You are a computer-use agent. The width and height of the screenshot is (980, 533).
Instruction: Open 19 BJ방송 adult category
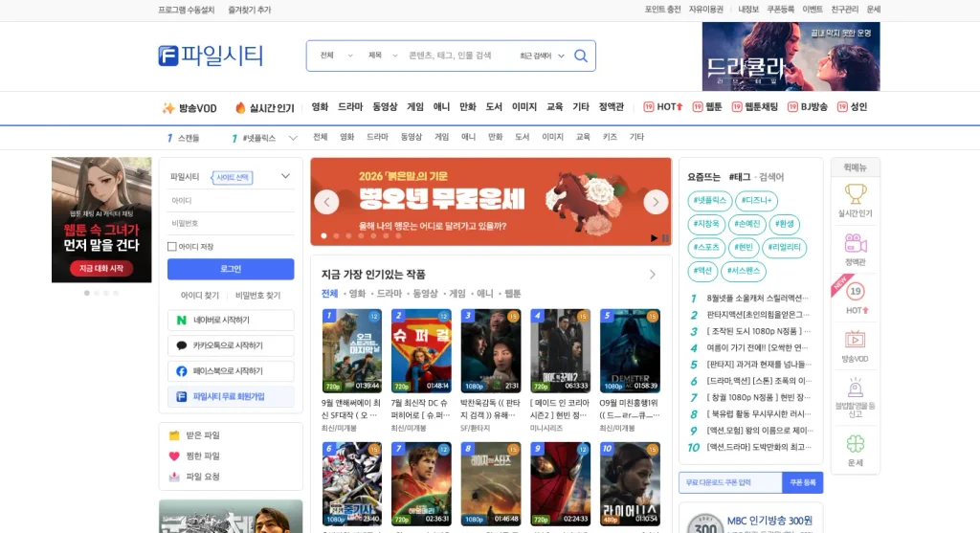tap(808, 107)
